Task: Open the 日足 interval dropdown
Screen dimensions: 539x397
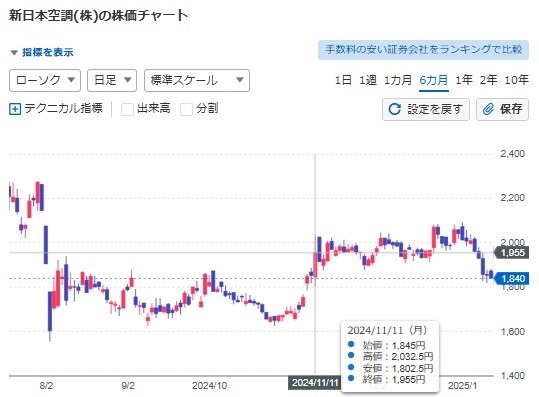Action: [112, 80]
